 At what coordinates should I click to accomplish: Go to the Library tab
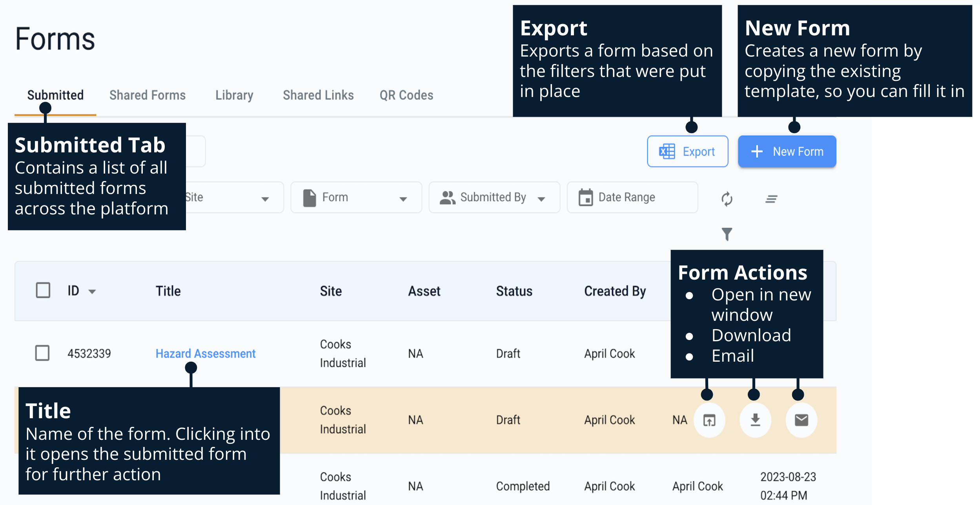[234, 95]
